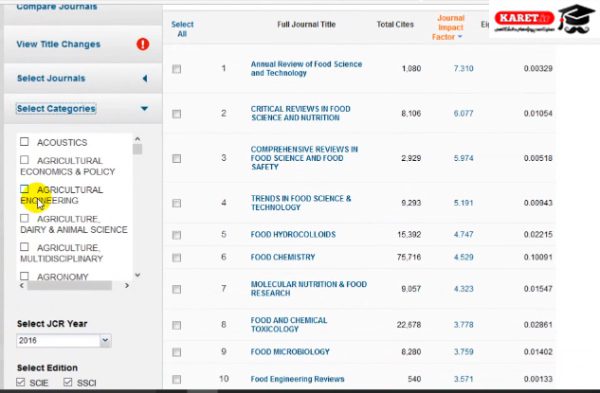Click the categories horizontal scrollbar thumb
600x393 pixels.
[x=70, y=285]
